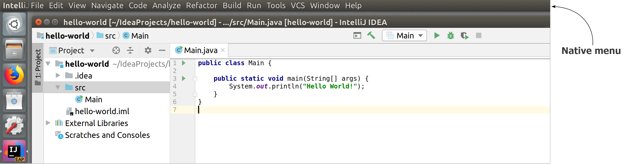Open the VCS menu
644x164 pixels.
(x=297, y=5)
